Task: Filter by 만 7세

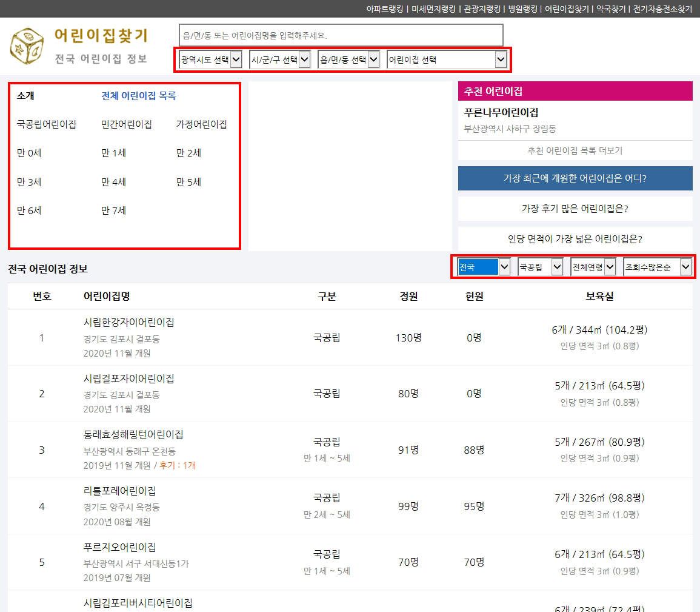Action: (113, 210)
